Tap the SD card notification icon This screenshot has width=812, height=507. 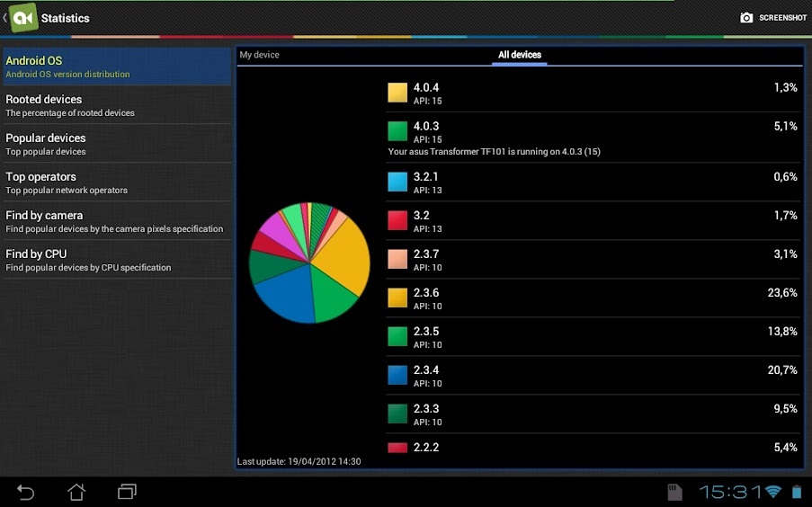tap(675, 492)
